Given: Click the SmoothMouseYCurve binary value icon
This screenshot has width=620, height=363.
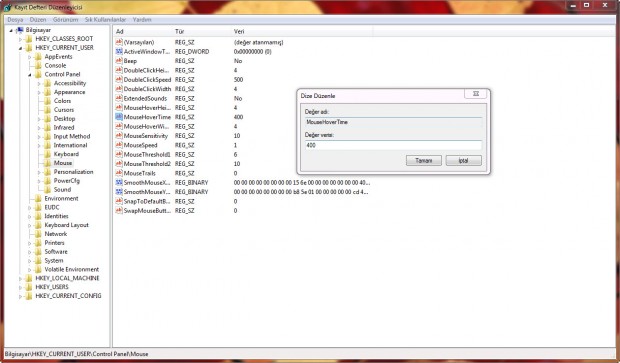Looking at the screenshot, I should coord(119,192).
